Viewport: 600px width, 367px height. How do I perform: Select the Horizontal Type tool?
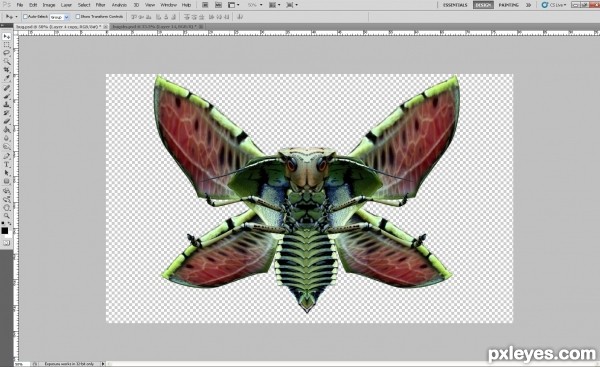(7, 165)
